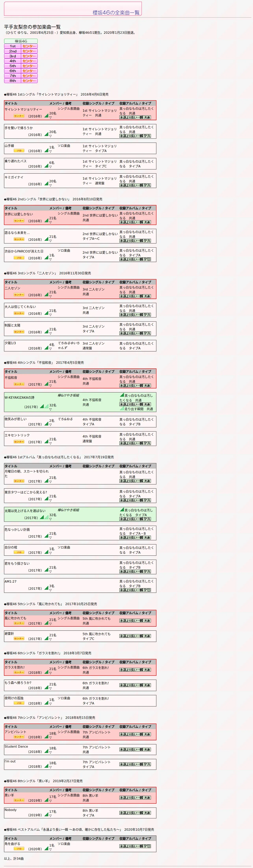Click green triangle icon in 二人セゾン song row

pos(47,295)
